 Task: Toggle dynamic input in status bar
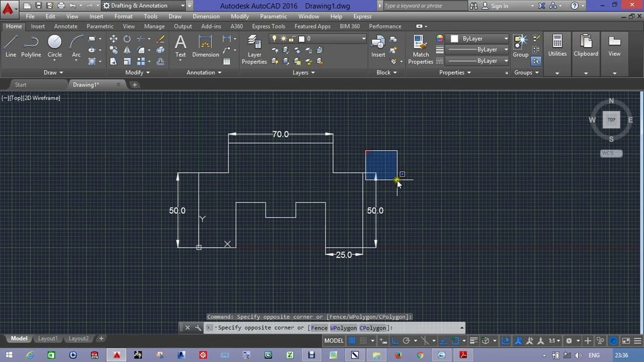pos(383,341)
